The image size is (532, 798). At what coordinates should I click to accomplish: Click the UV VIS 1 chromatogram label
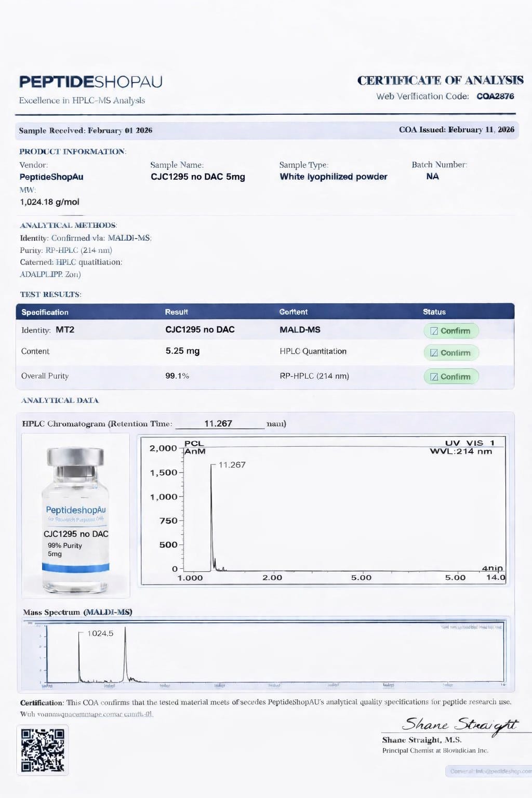point(470,443)
